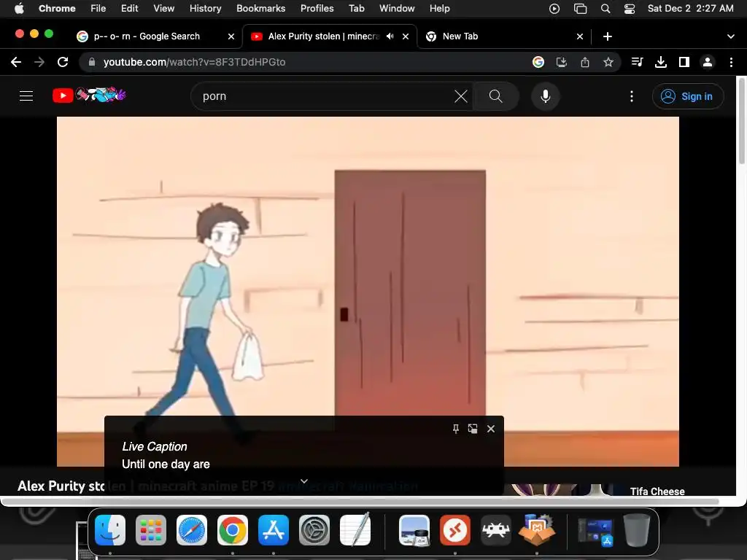Screen dimensions: 747x560
Task: Open Finder from the Dock
Action: click(110, 530)
